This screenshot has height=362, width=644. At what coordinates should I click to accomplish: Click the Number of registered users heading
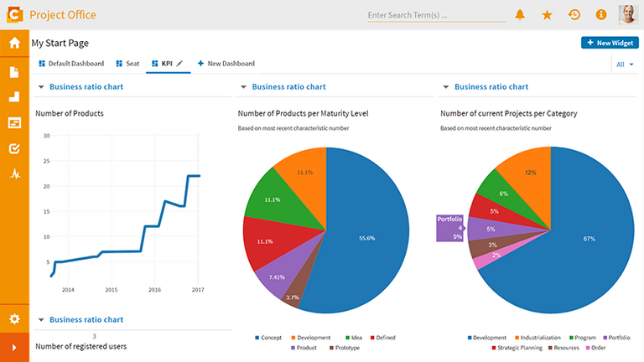click(80, 346)
